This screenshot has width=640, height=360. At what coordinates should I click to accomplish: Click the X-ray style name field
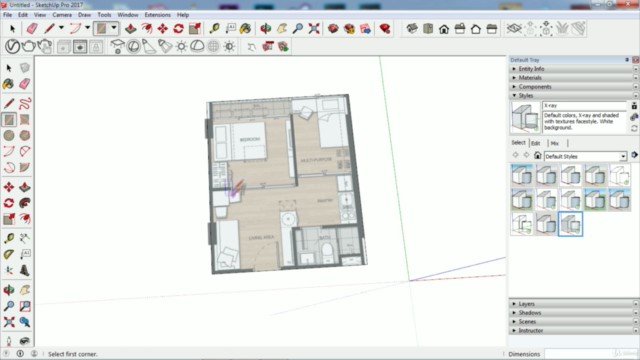(584, 106)
